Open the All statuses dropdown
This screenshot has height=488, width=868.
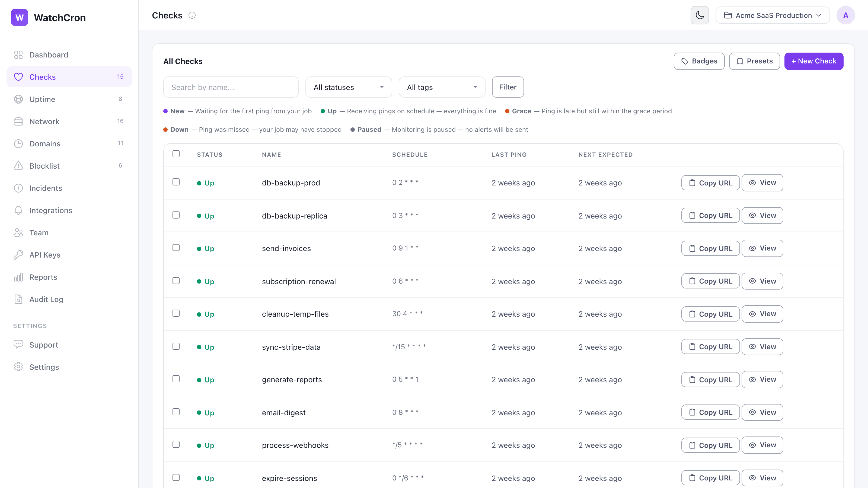pyautogui.click(x=348, y=87)
